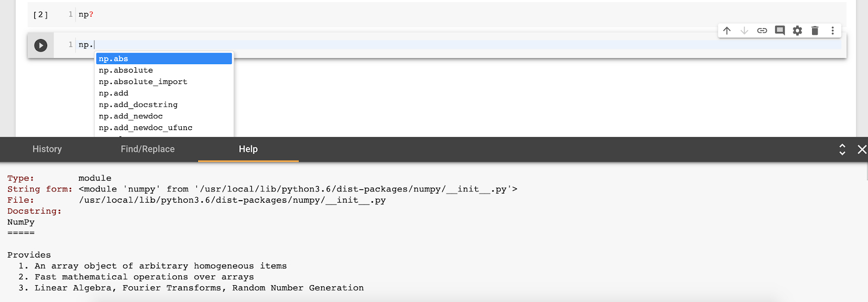This screenshot has height=302, width=868.
Task: Click 'An array object of arbitrary homogeneous items'
Action: 161,266
